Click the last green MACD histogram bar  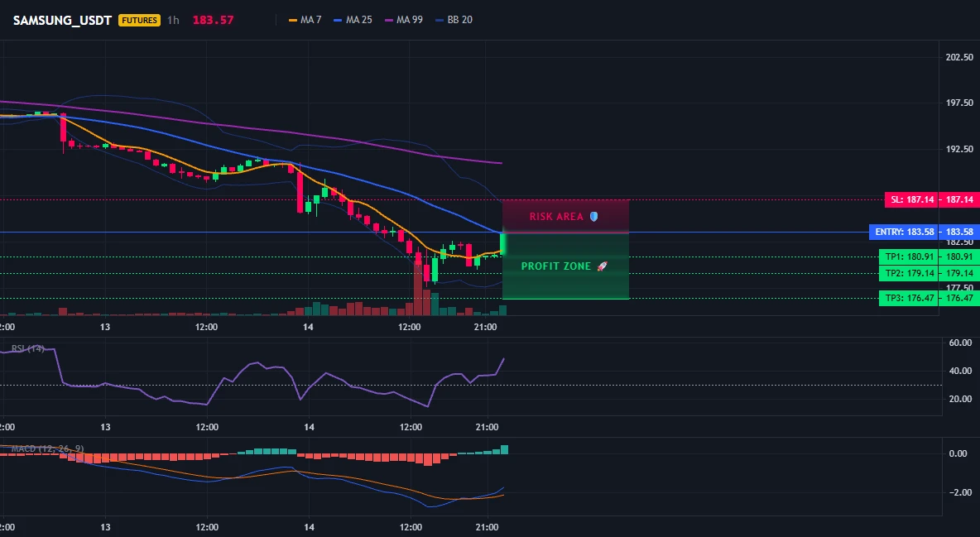tap(504, 449)
